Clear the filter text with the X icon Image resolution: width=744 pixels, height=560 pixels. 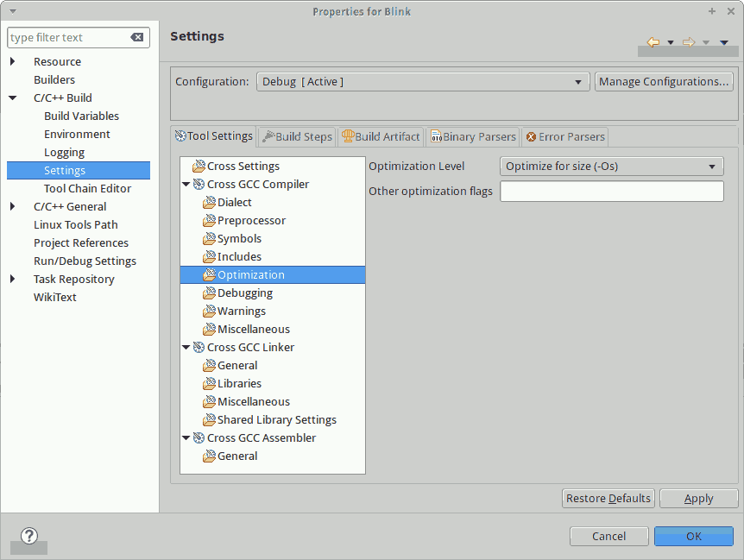(x=137, y=38)
